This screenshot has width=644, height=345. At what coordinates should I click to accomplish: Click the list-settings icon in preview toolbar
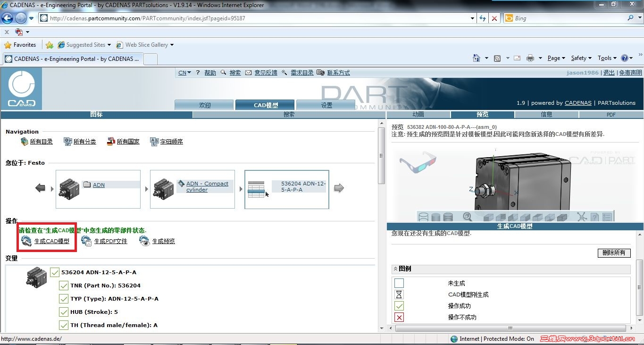(x=607, y=217)
